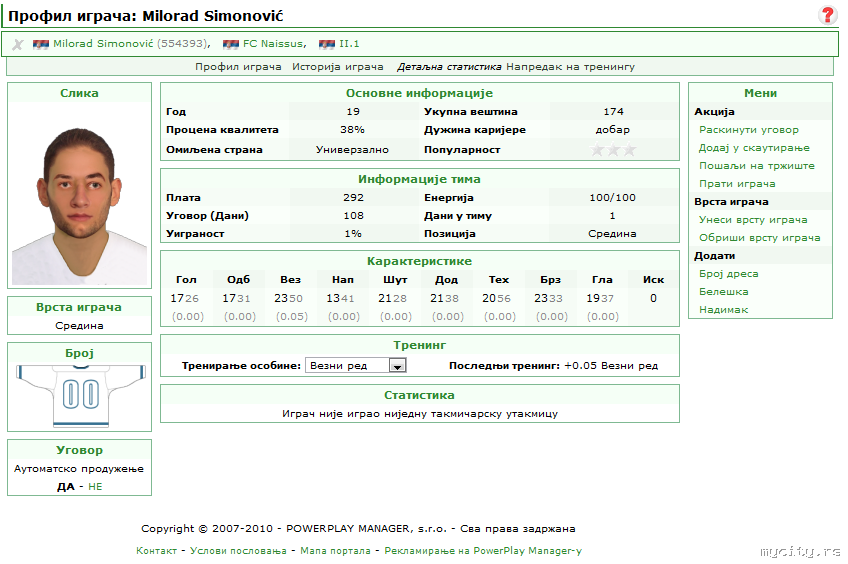This screenshot has width=848, height=564.
Task: Switch to Напредак на тренингу tab
Action: (571, 67)
